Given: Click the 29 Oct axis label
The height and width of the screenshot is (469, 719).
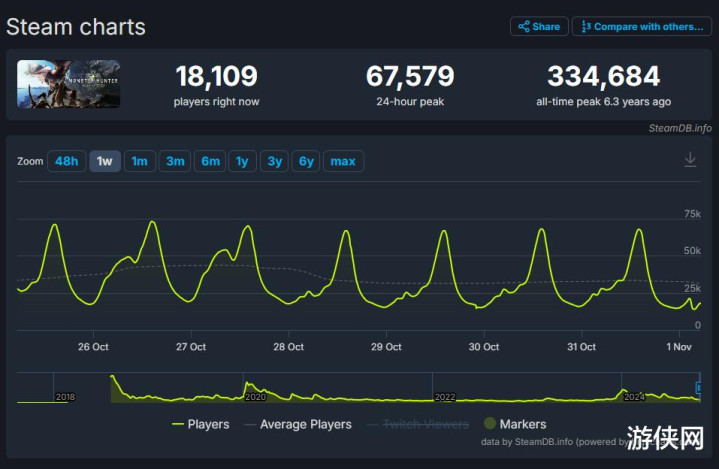Looking at the screenshot, I should point(386,347).
